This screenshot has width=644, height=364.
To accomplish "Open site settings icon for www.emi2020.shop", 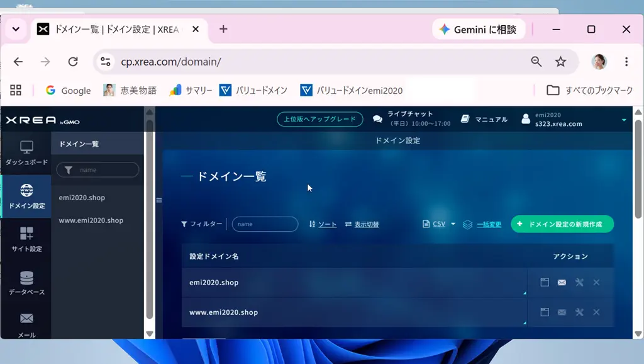I will click(545, 312).
